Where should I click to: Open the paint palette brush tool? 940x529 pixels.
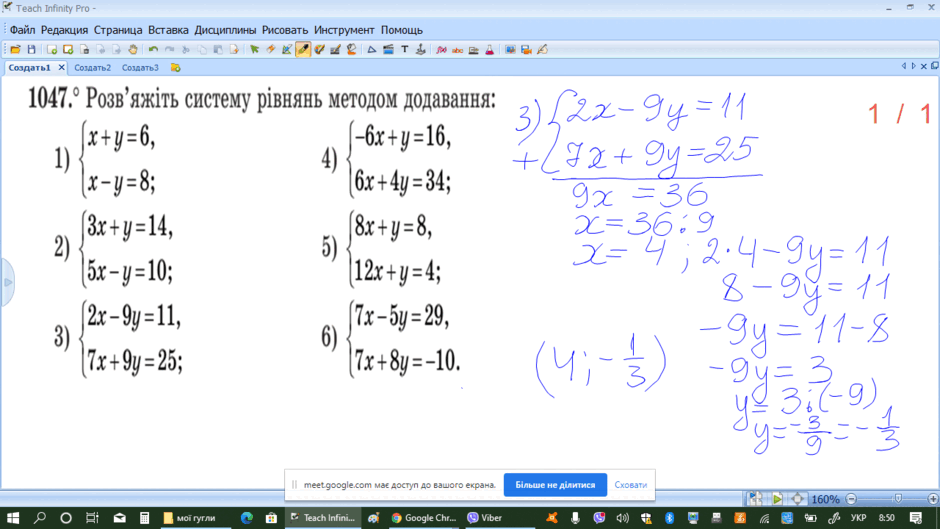[320, 50]
